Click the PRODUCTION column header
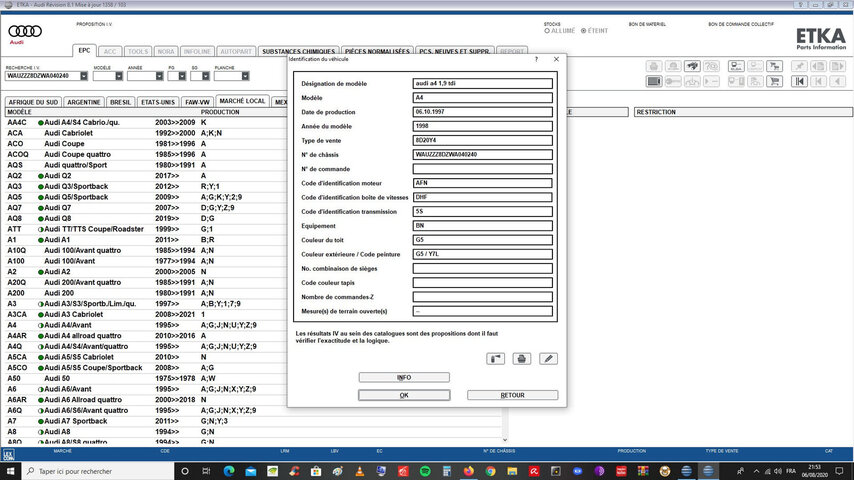The height and width of the screenshot is (480, 854). tap(220, 112)
